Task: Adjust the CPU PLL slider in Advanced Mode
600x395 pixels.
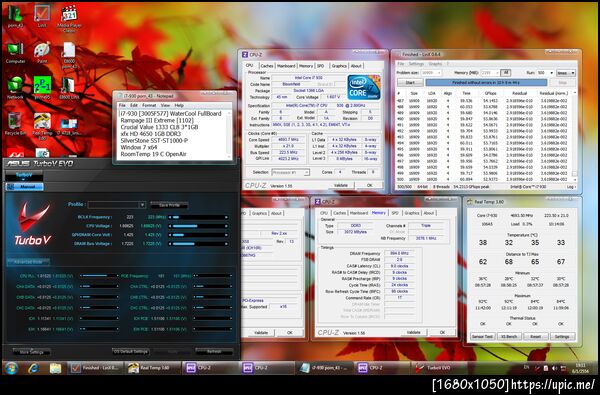Action: (98, 276)
